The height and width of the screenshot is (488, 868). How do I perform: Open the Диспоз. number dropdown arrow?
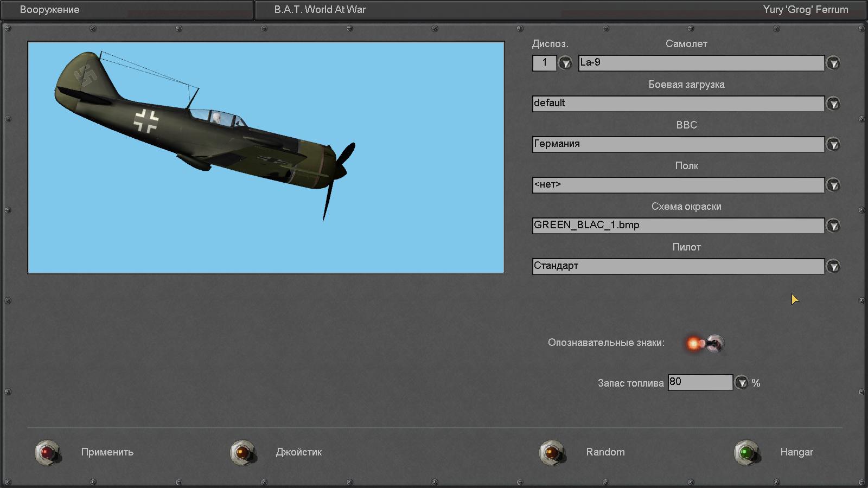565,63
